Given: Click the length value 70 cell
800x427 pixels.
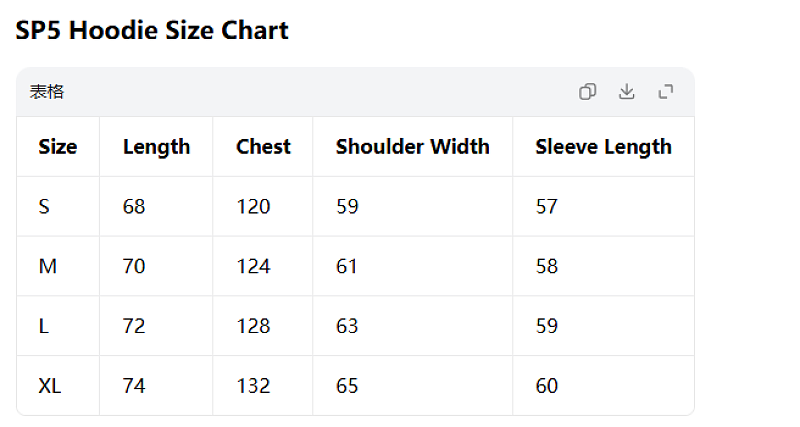Looking at the screenshot, I should [156, 266].
